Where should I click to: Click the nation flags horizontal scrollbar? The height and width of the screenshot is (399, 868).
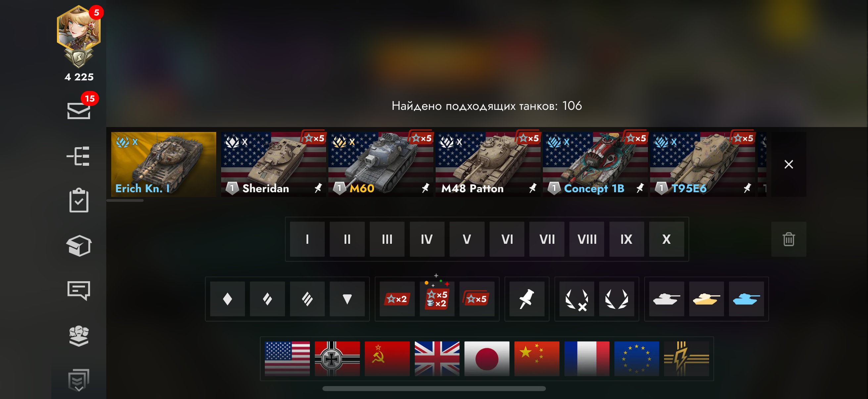pos(434,388)
